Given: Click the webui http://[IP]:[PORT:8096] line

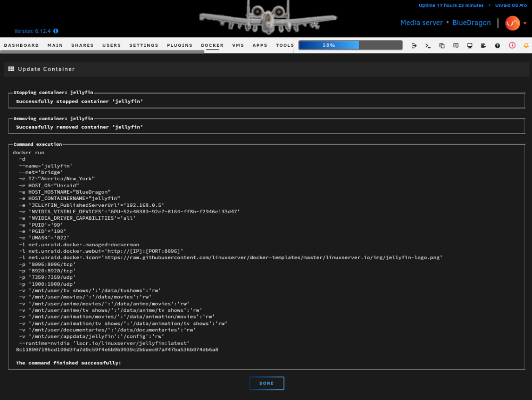Looking at the screenshot, I should point(101,251).
